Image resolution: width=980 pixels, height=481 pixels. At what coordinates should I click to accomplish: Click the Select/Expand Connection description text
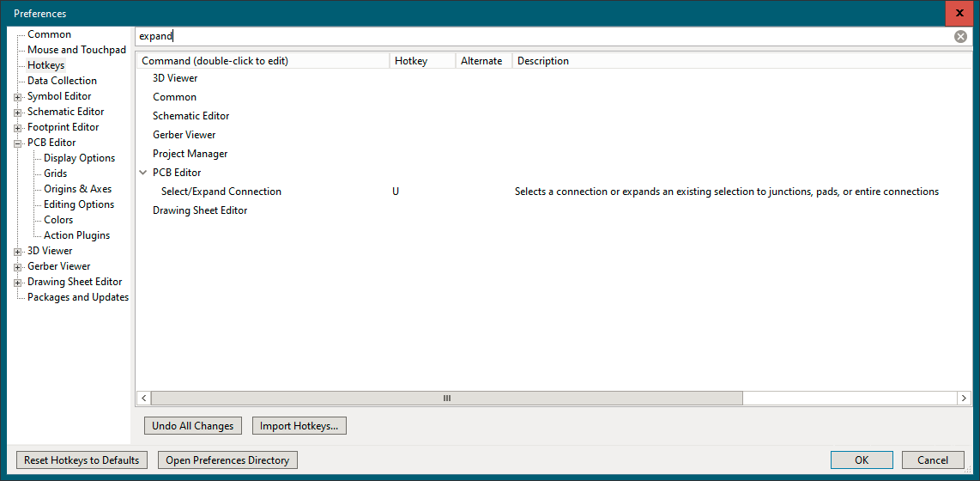point(726,192)
